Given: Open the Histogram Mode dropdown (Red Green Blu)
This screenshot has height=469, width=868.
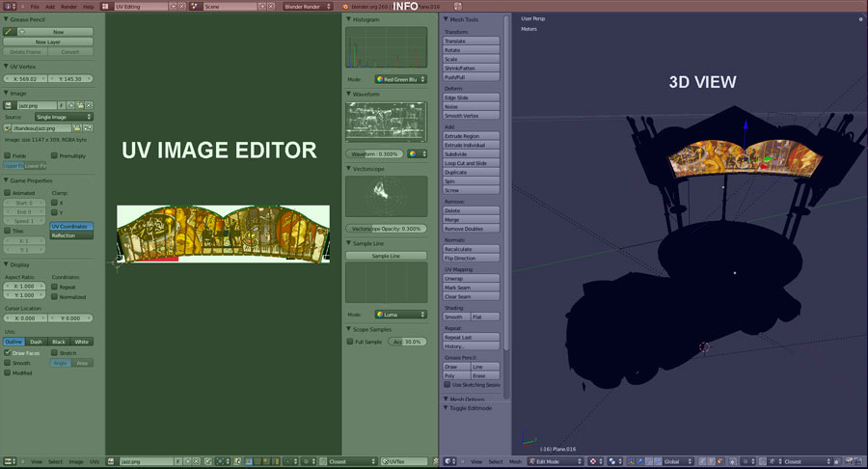Looking at the screenshot, I should (401, 79).
